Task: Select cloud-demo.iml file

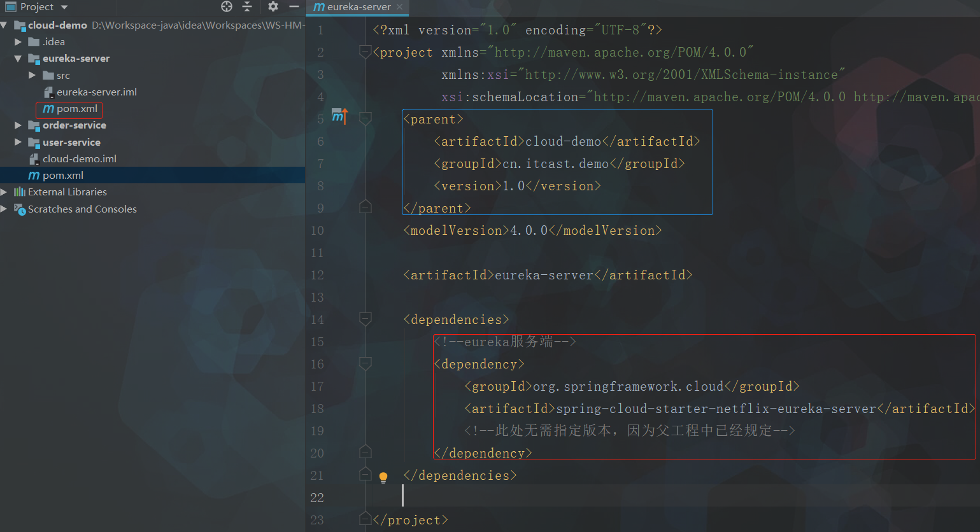Action: point(79,158)
